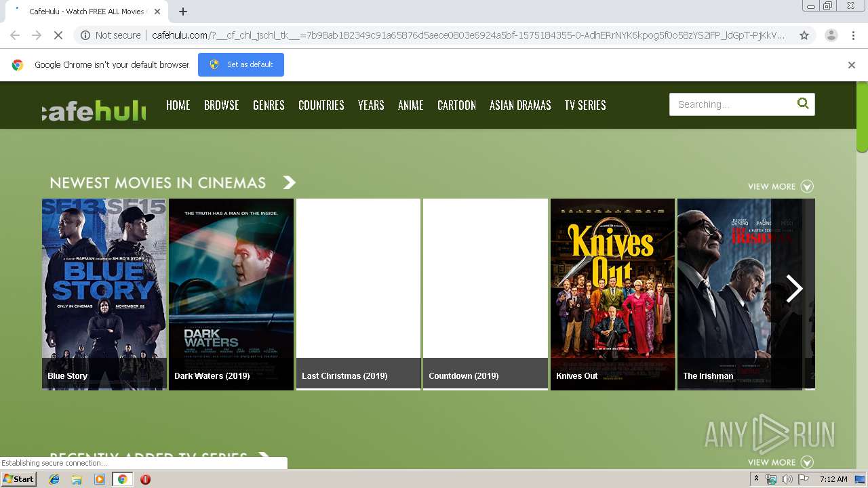The height and width of the screenshot is (488, 868).
Task: Open the volume speaker tray icon
Action: [x=787, y=479]
